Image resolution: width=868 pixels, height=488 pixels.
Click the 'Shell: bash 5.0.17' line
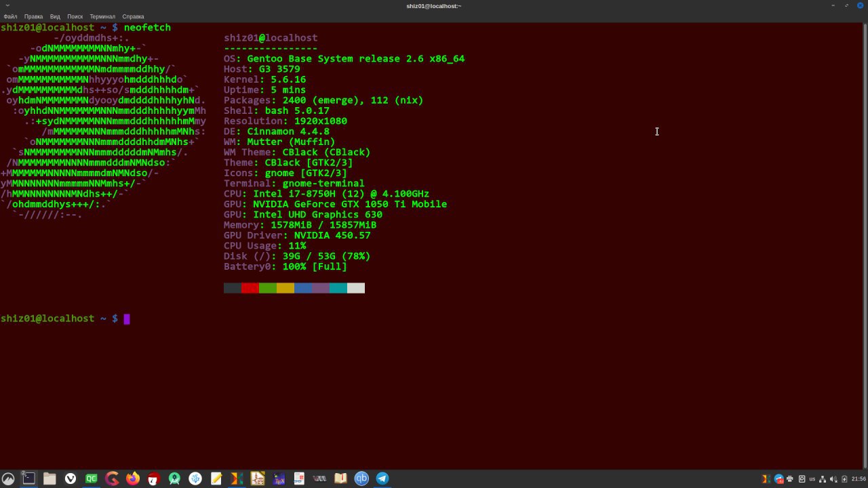[277, 110]
